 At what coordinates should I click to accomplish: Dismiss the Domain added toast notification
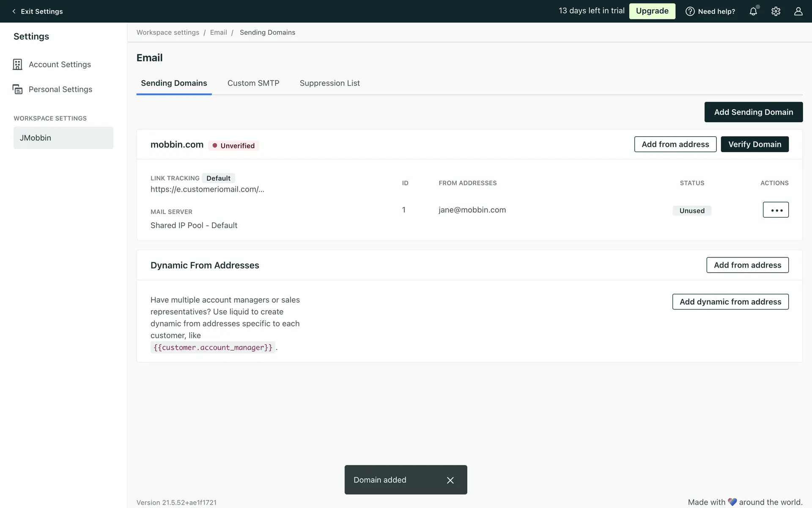coord(450,480)
